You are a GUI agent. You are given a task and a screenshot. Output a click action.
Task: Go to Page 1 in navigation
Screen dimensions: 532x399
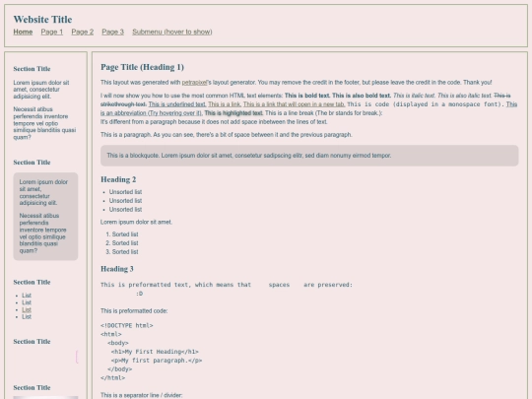52,32
